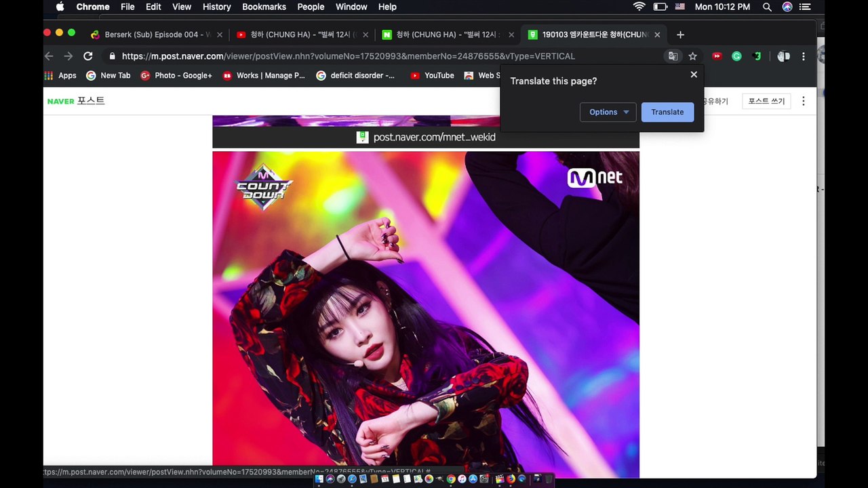Close the 190103 엠카운트다운 tab
The height and width of the screenshot is (488, 868).
pos(657,35)
